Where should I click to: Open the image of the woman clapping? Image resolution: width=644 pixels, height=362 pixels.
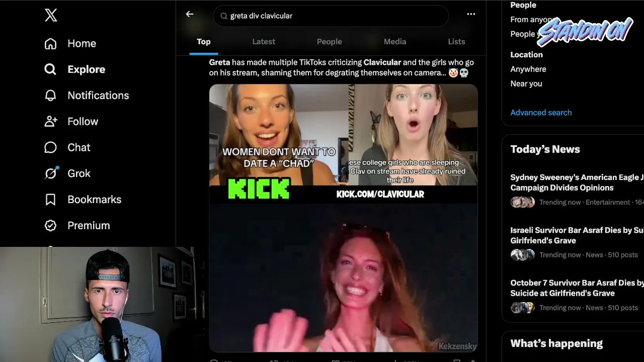pos(343,278)
